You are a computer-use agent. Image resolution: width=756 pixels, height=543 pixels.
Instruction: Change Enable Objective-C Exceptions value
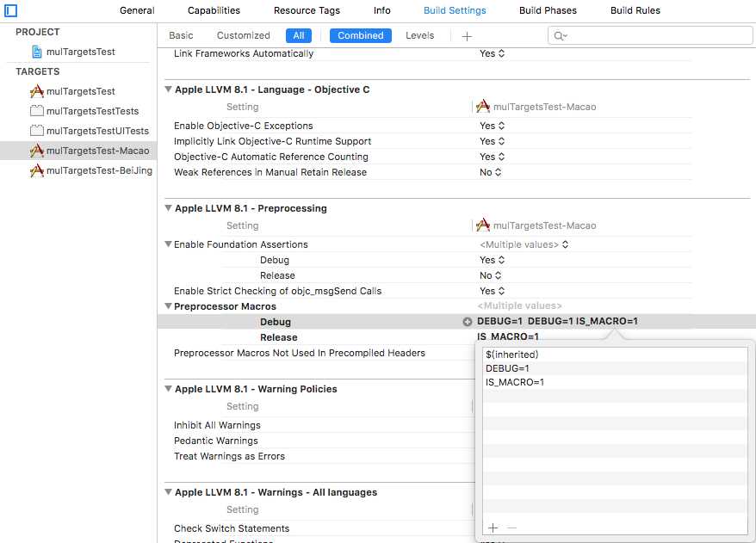tap(492, 126)
